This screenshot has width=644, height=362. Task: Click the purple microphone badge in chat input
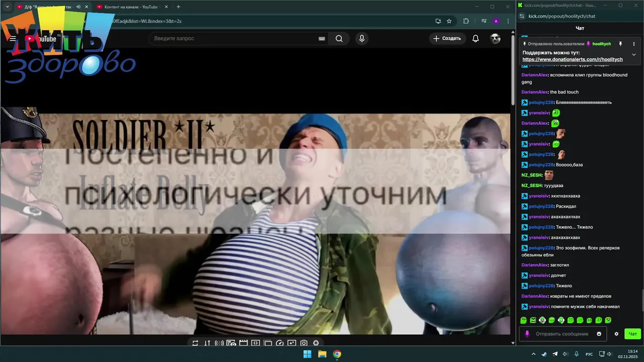(527, 334)
